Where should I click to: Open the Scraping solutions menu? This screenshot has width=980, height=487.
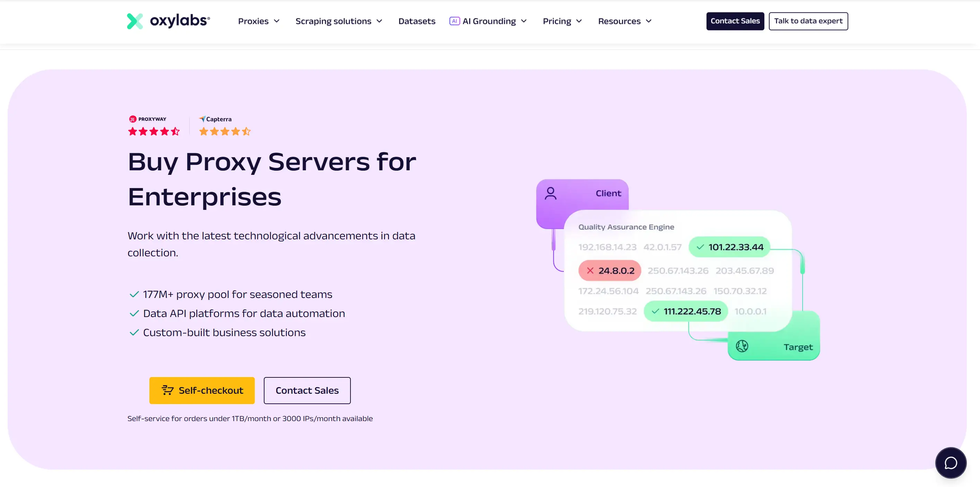point(339,21)
